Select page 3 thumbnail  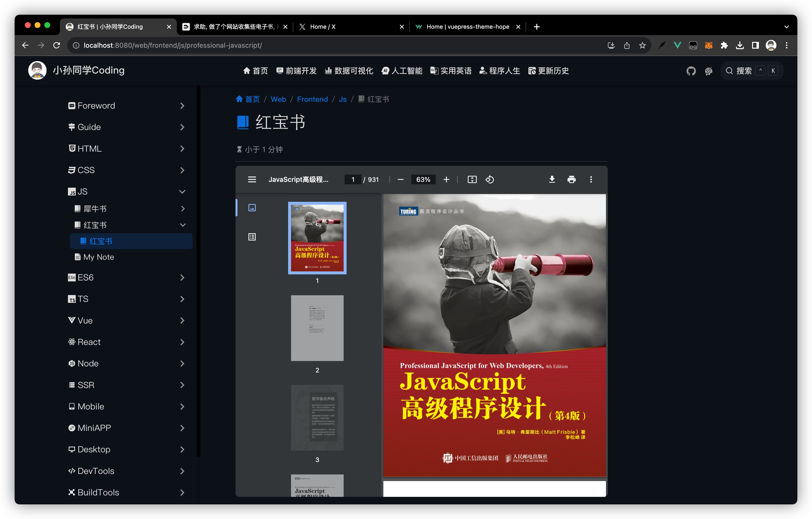pos(317,417)
